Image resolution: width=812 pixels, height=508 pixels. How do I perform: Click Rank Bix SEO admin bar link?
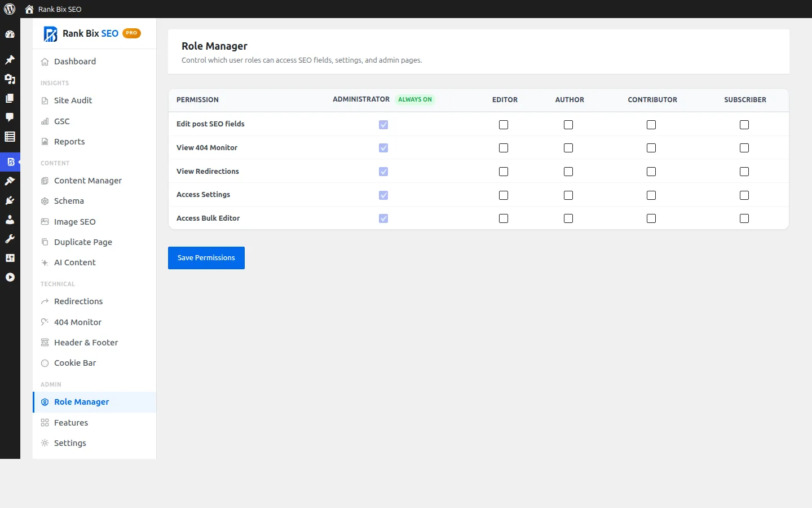pyautogui.click(x=60, y=9)
